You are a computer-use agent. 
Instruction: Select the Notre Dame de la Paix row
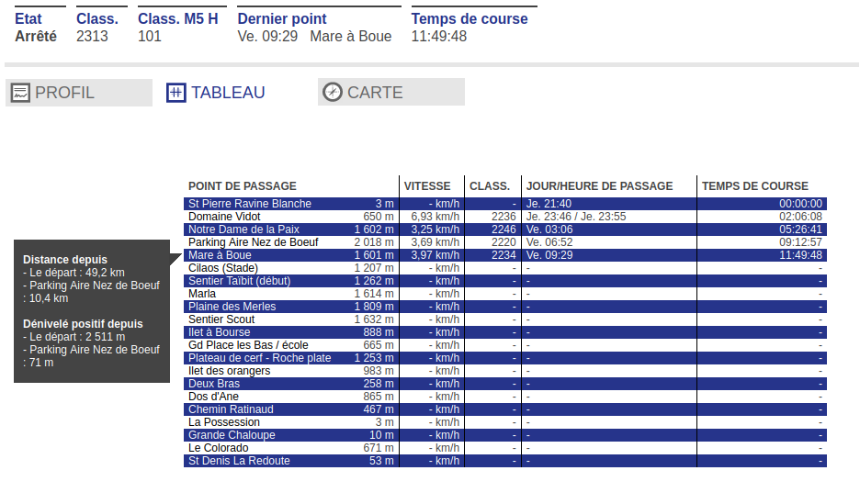[x=505, y=230]
